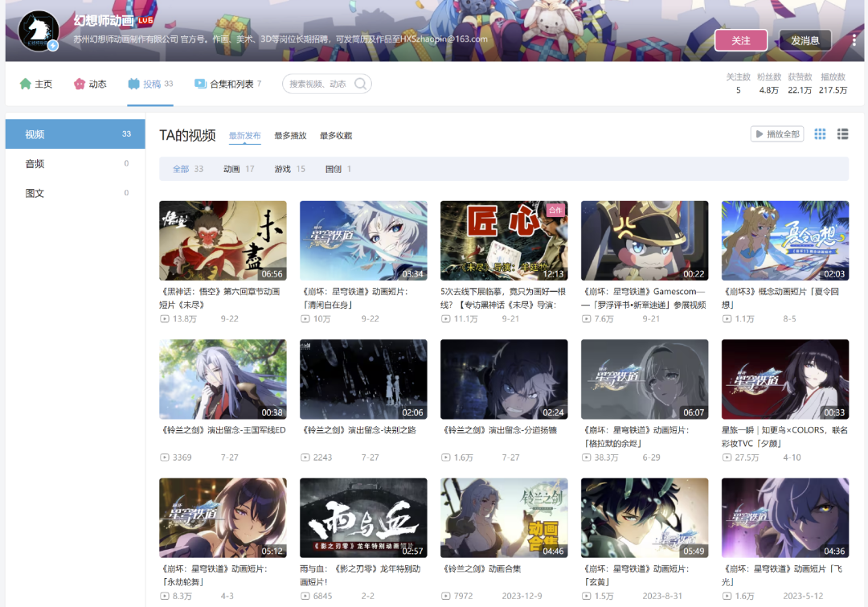Open the 王国军线ED video thumbnail

[223, 379]
